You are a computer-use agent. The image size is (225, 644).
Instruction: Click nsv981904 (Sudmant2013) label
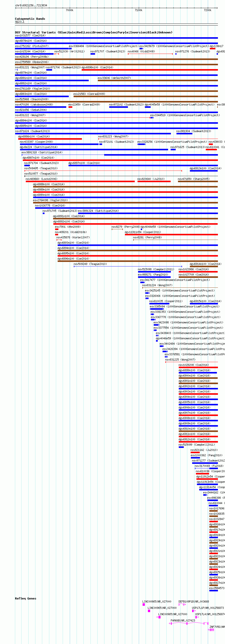click(x=194, y=131)
